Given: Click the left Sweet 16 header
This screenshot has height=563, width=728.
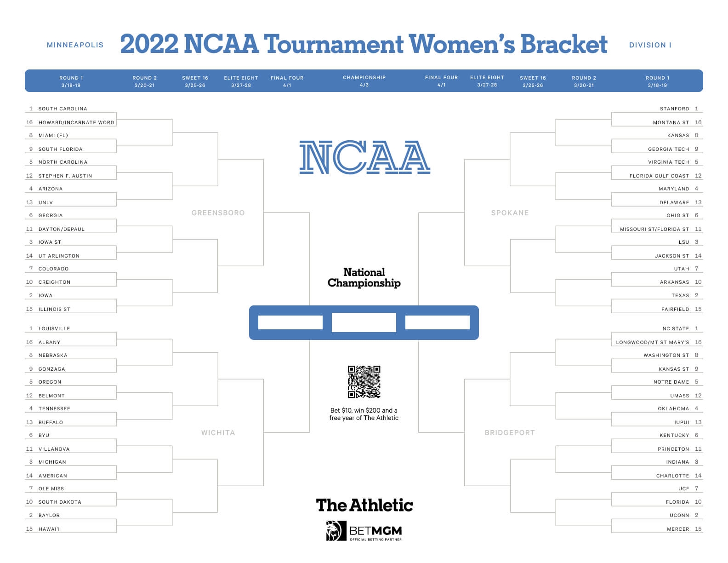Looking at the screenshot, I should (x=195, y=81).
